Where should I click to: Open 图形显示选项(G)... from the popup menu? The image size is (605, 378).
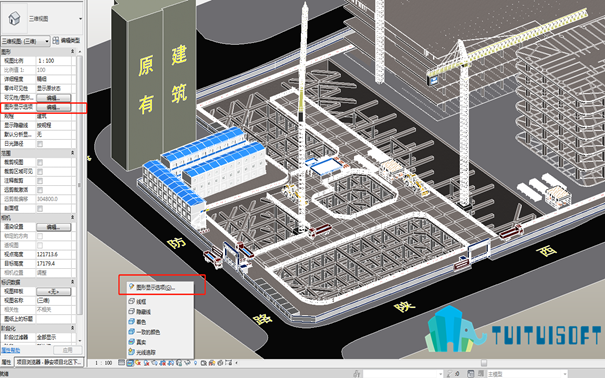[x=155, y=287]
